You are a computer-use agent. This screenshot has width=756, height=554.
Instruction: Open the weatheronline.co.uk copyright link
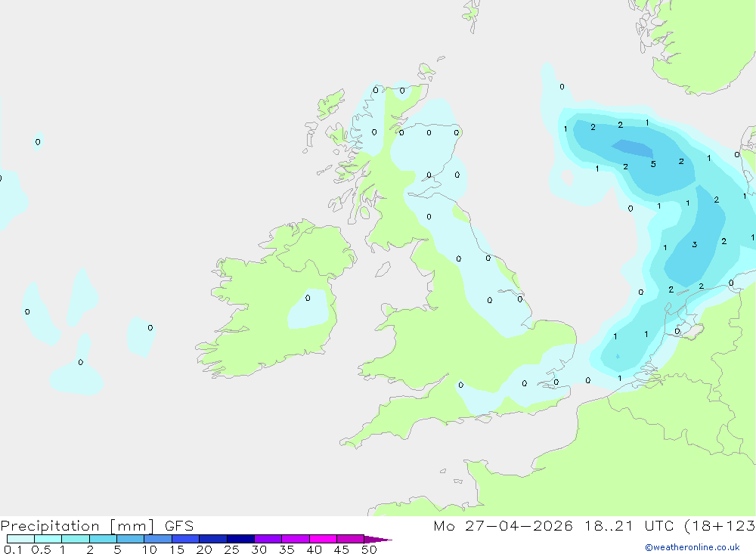click(692, 547)
